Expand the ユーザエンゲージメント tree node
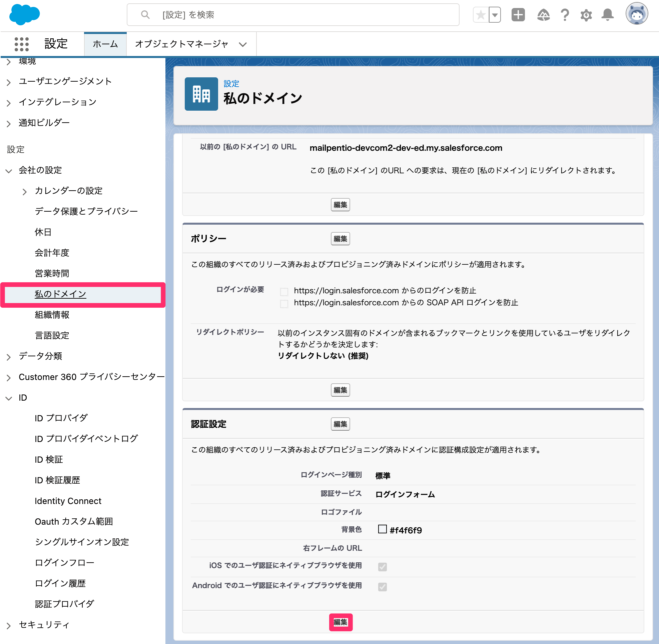Viewport: 659px width, 644px height. [x=9, y=82]
